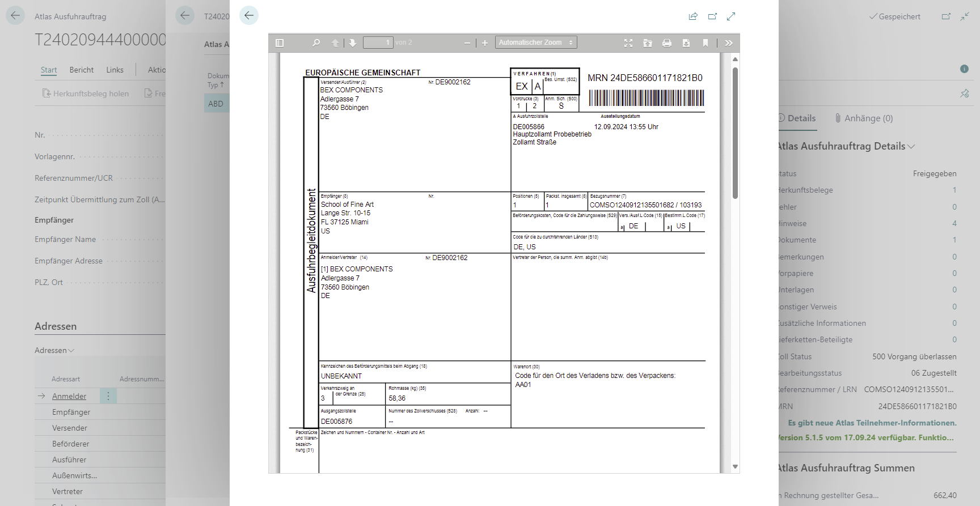Zoom in on the PDF document
This screenshot has width=980, height=506.
485,42
